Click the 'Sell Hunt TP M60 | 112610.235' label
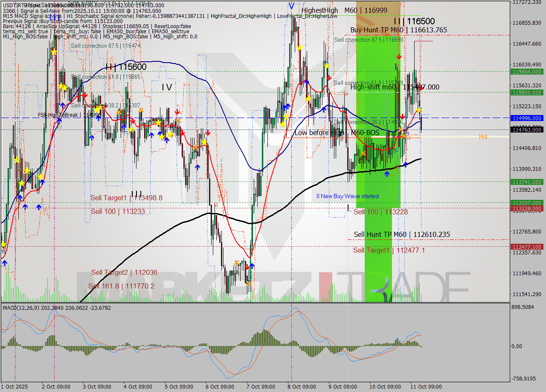Image resolution: width=546 pixels, height=392 pixels. tap(401, 234)
